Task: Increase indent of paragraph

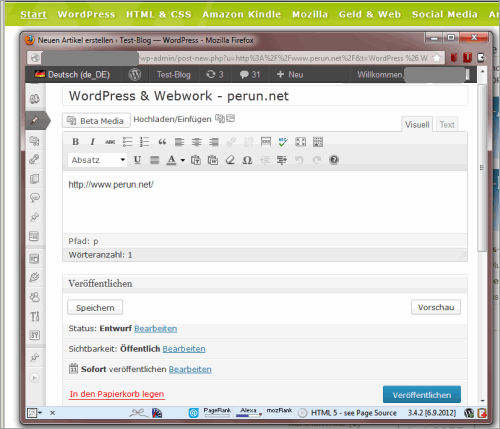Action: (x=282, y=160)
